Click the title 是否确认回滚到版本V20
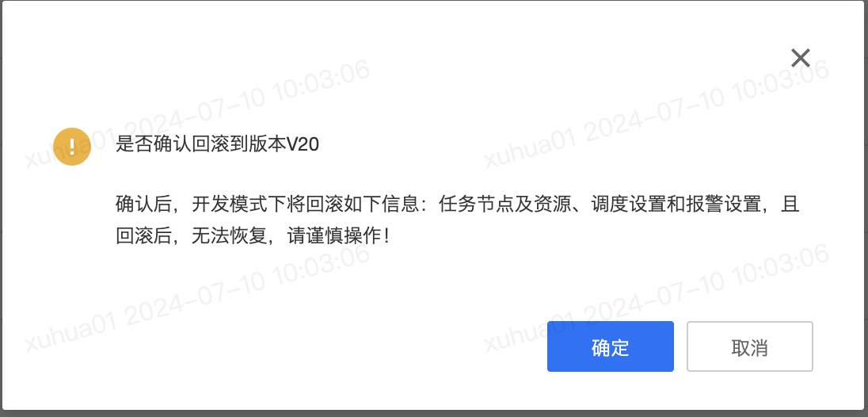This screenshot has height=417, width=868. point(218,146)
